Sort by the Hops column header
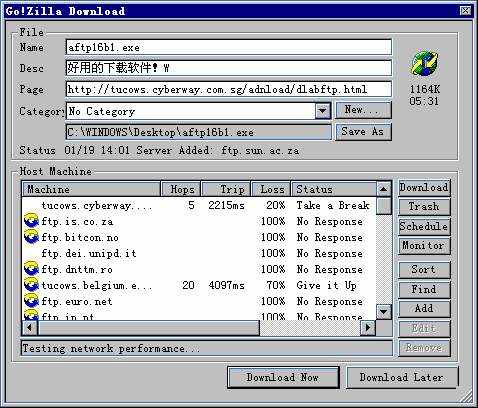478x408 pixels. click(x=181, y=189)
